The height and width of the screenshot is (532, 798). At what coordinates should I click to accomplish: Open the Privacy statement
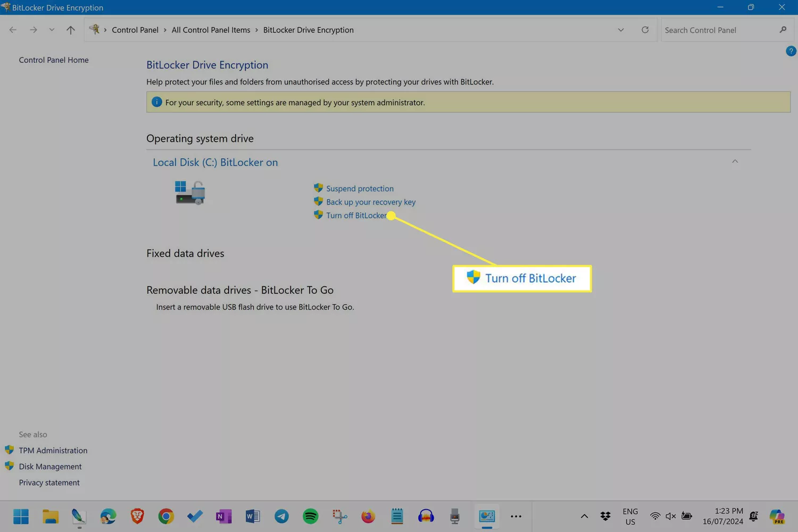coord(49,483)
